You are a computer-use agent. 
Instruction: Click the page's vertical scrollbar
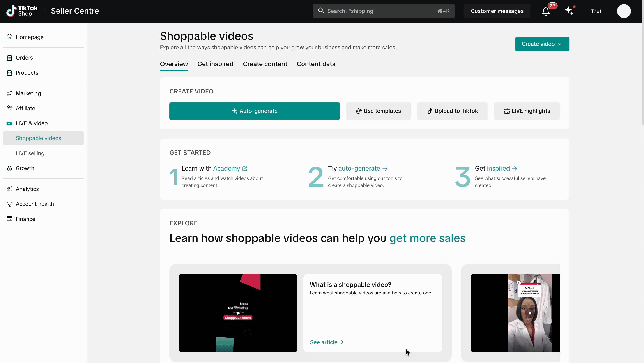tap(643, 74)
